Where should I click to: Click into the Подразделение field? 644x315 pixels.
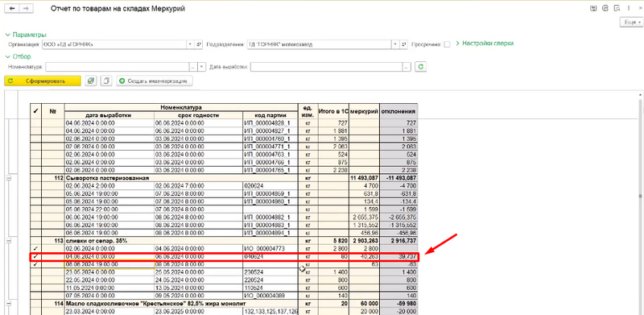coord(319,44)
